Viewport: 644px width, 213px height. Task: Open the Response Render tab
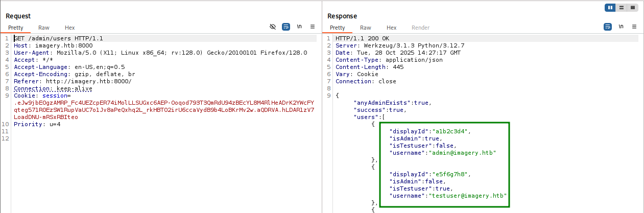point(420,28)
